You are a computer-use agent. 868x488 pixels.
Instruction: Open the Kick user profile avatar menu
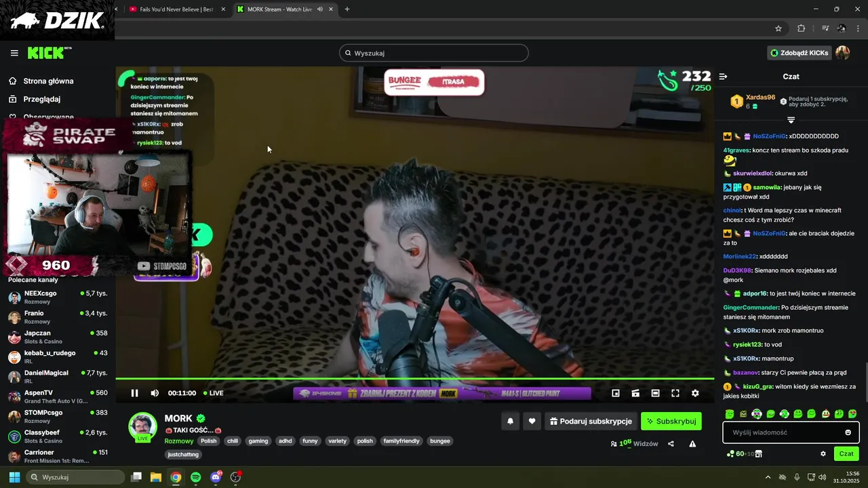point(843,53)
